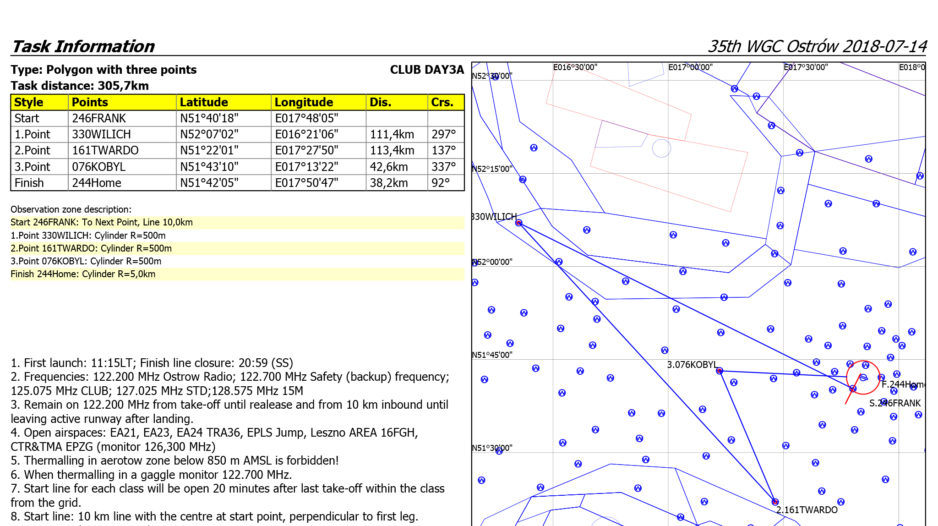The image size is (938, 526).
Task: Click the CLUB DAY3A label
Action: [x=427, y=70]
